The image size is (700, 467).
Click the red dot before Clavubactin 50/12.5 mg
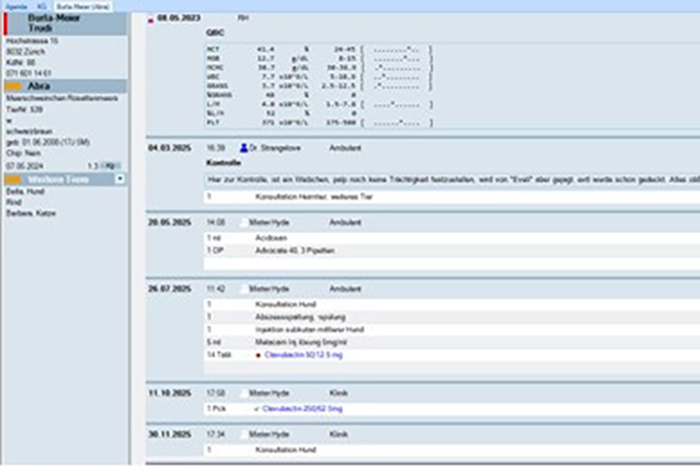pos(257,354)
